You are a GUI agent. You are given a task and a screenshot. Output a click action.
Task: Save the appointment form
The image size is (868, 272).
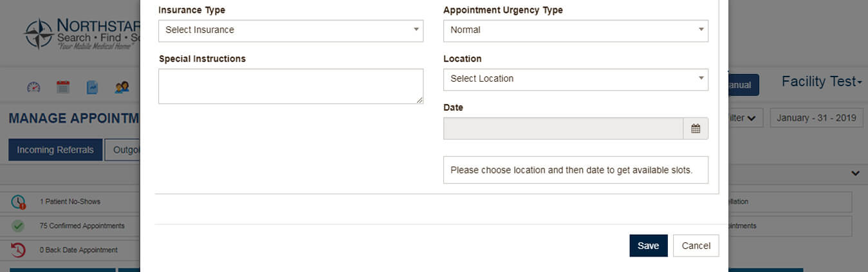click(x=648, y=246)
